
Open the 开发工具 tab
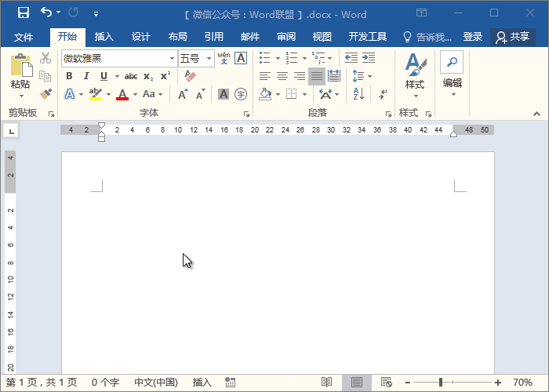point(368,36)
